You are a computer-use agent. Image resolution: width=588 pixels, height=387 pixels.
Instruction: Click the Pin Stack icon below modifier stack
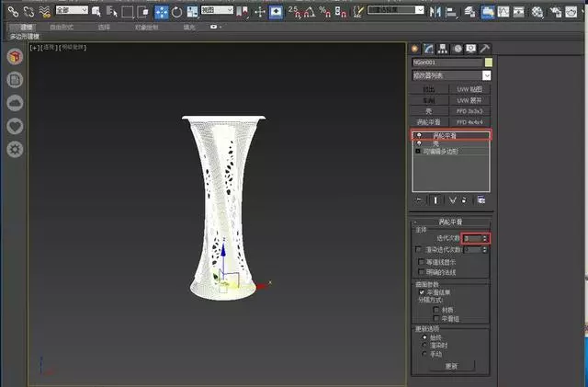point(419,199)
